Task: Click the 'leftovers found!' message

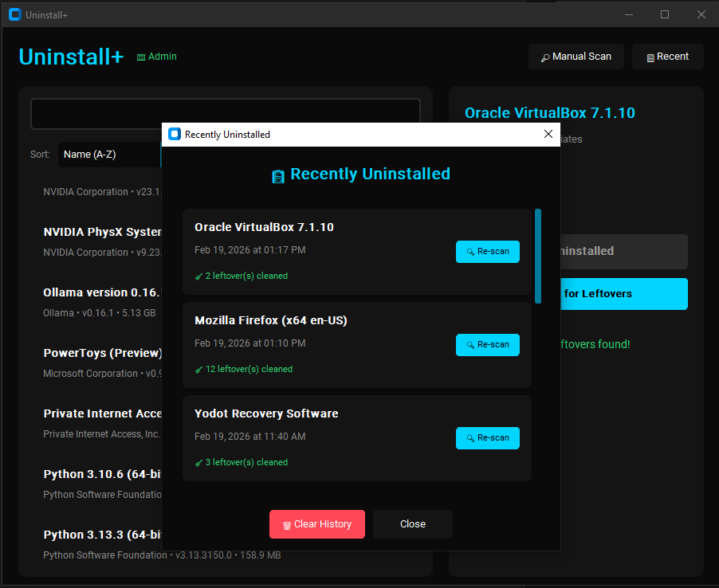Action: click(595, 344)
